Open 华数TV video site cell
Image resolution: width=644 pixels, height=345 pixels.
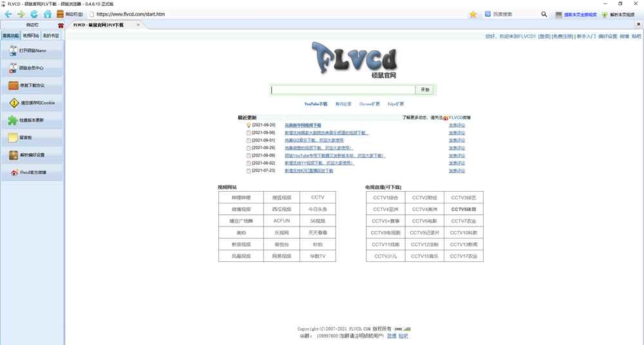coord(318,256)
